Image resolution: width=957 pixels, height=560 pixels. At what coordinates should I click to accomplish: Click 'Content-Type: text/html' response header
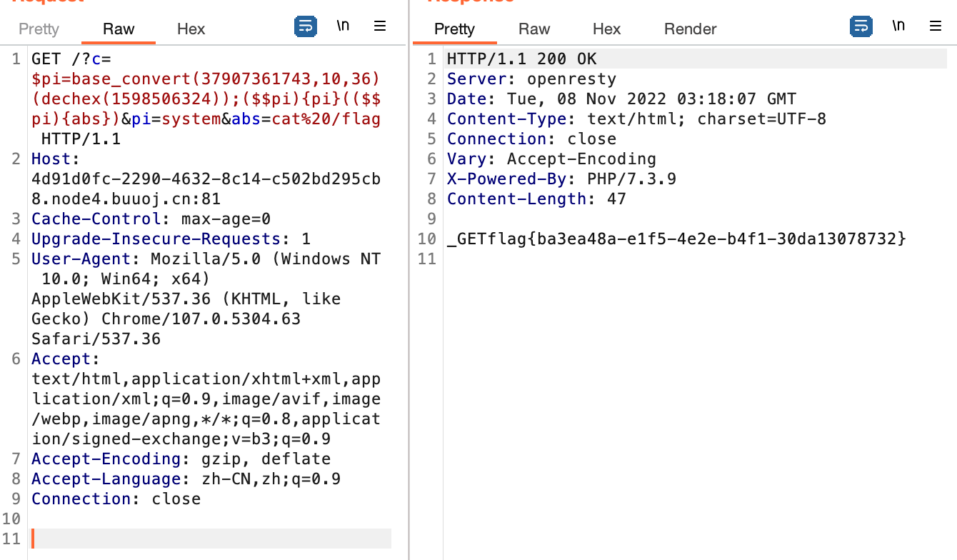pyautogui.click(x=636, y=119)
